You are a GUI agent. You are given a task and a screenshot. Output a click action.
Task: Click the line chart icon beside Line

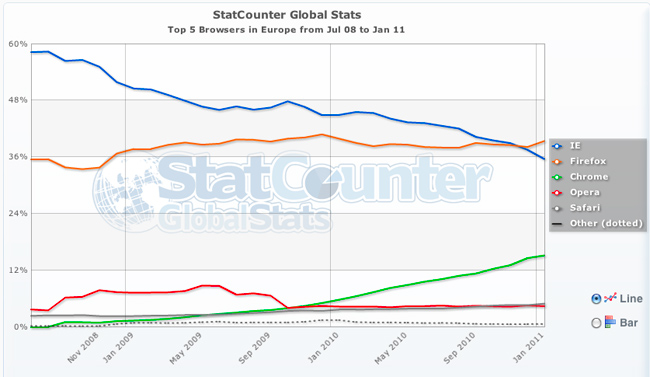tap(610, 298)
